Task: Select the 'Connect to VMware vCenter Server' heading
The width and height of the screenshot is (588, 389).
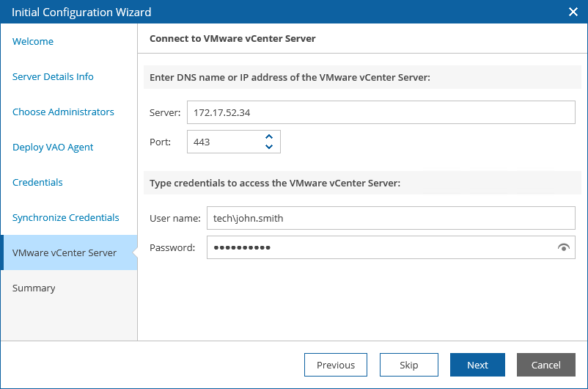Action: coord(232,39)
